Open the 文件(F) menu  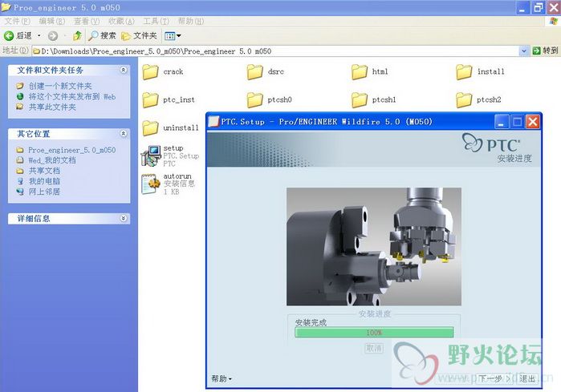click(17, 22)
